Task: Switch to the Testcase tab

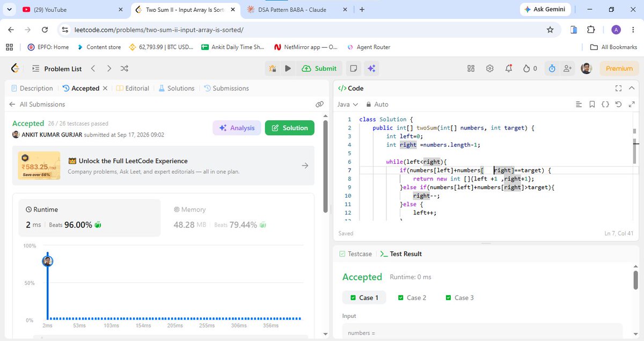Action: [x=355, y=253]
